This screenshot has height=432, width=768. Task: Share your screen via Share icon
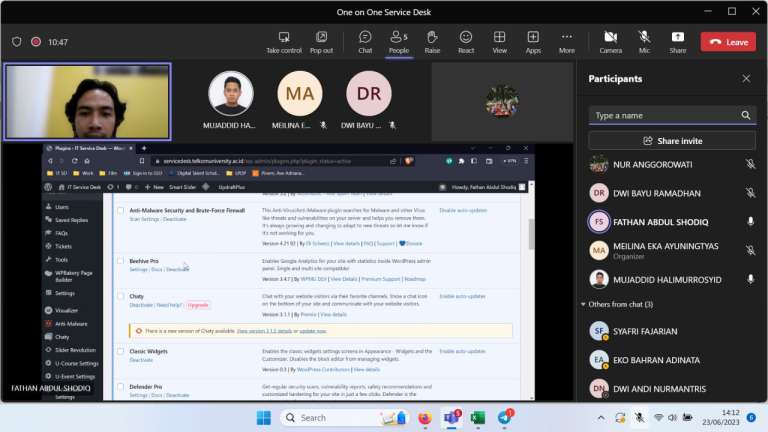click(678, 42)
